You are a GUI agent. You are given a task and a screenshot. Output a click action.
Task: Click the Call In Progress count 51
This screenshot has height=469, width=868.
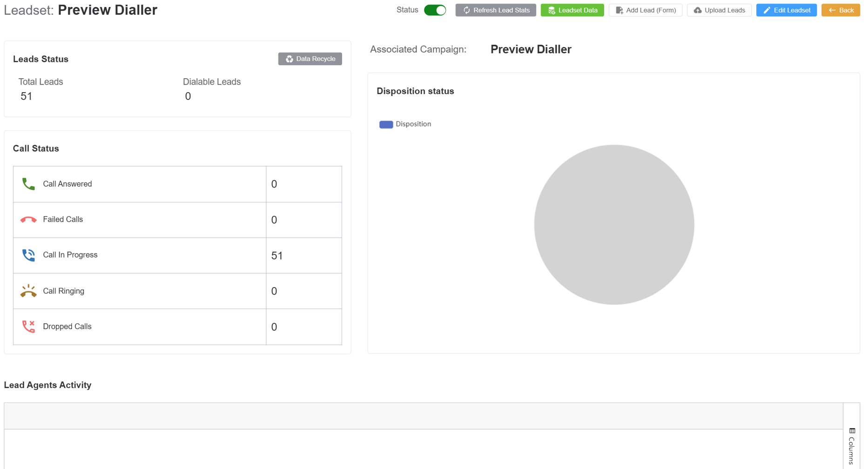point(277,255)
